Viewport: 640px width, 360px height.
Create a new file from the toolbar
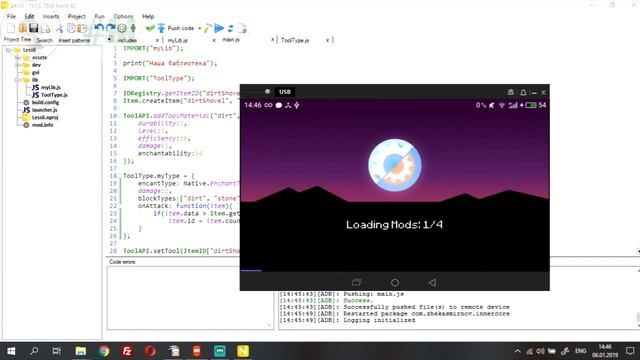point(11,28)
